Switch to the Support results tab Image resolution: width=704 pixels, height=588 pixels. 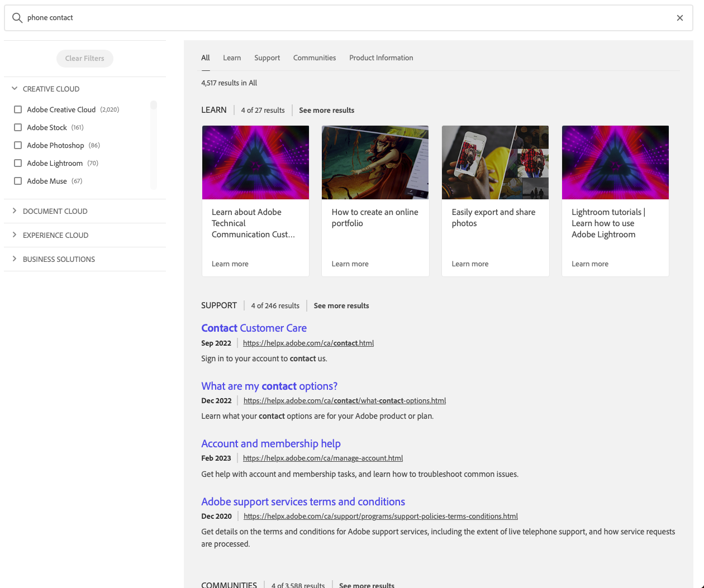(x=267, y=58)
